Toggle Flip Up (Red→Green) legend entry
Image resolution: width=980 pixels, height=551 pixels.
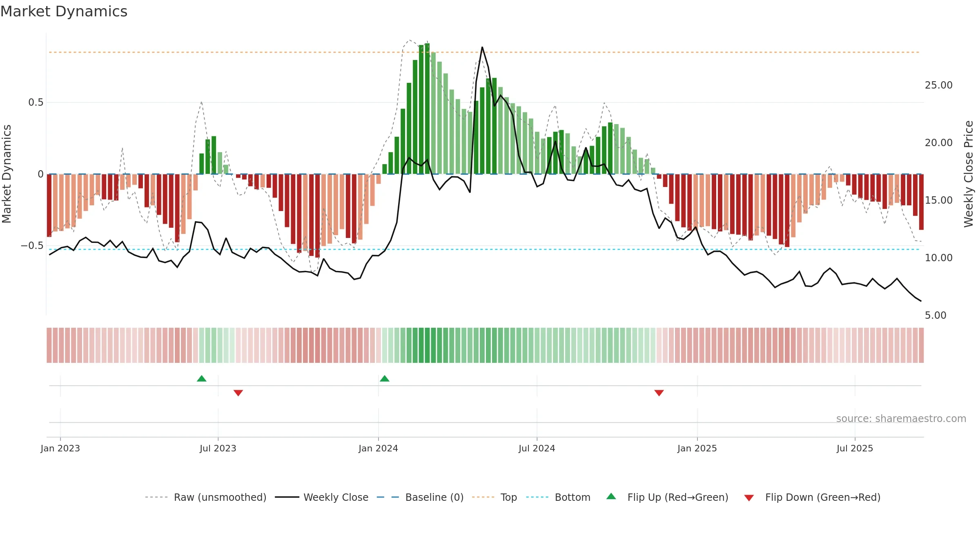coord(667,497)
